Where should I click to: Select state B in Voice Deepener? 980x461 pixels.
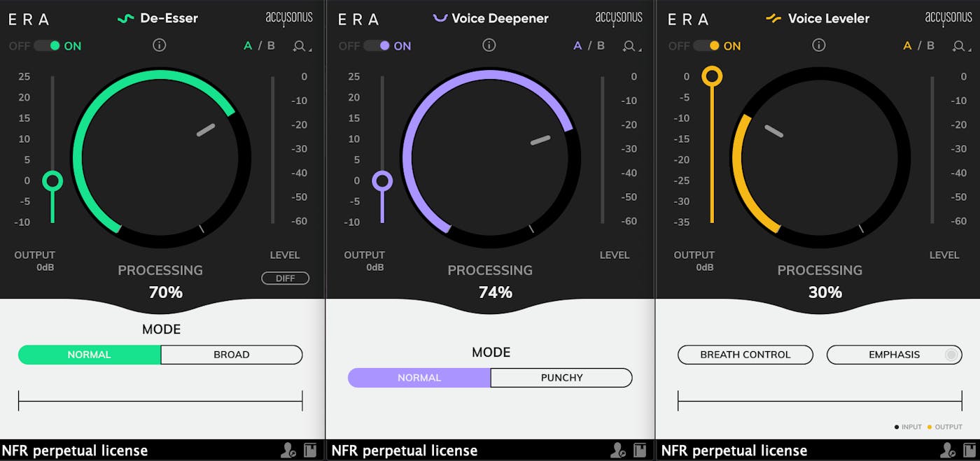601,46
